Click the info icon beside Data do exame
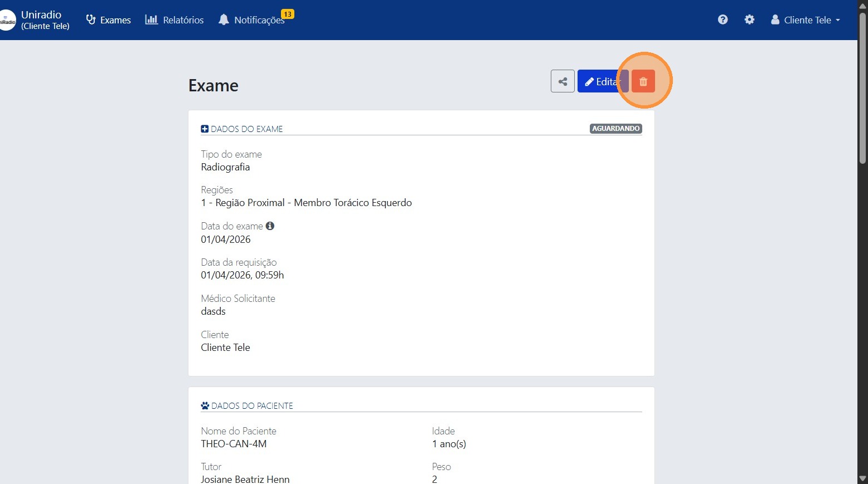Image resolution: width=868 pixels, height=484 pixels. click(270, 226)
